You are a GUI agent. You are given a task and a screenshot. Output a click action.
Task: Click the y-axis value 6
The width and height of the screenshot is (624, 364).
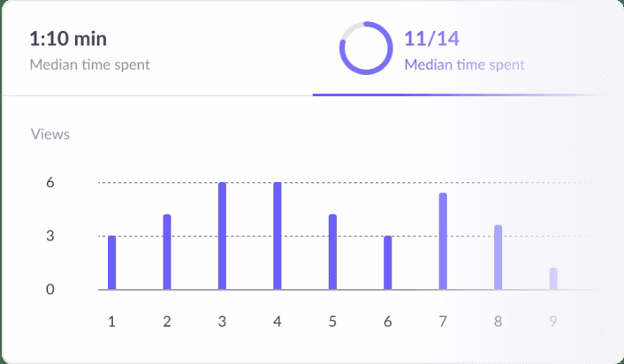click(51, 183)
